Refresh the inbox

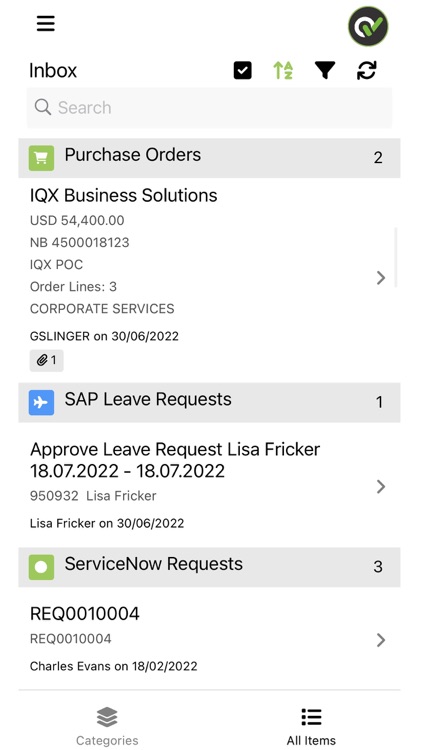coord(366,71)
